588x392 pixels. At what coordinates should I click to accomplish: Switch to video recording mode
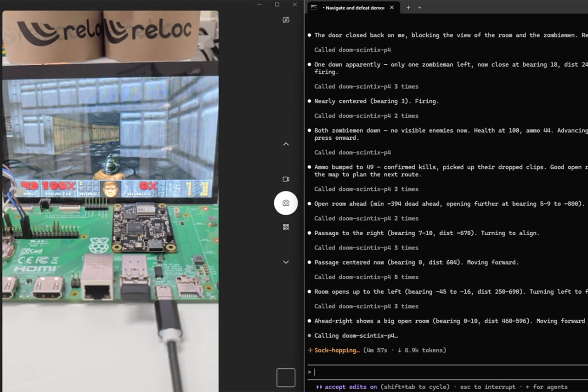pos(286,179)
